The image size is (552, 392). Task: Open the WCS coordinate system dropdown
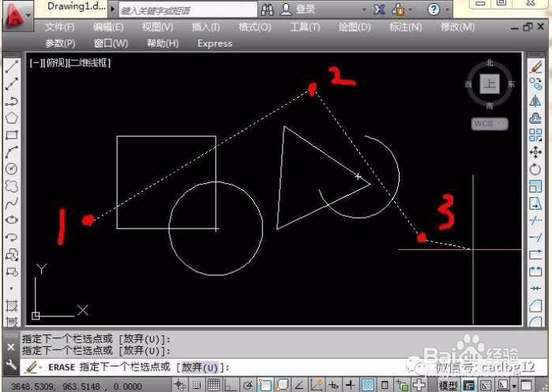(x=490, y=123)
